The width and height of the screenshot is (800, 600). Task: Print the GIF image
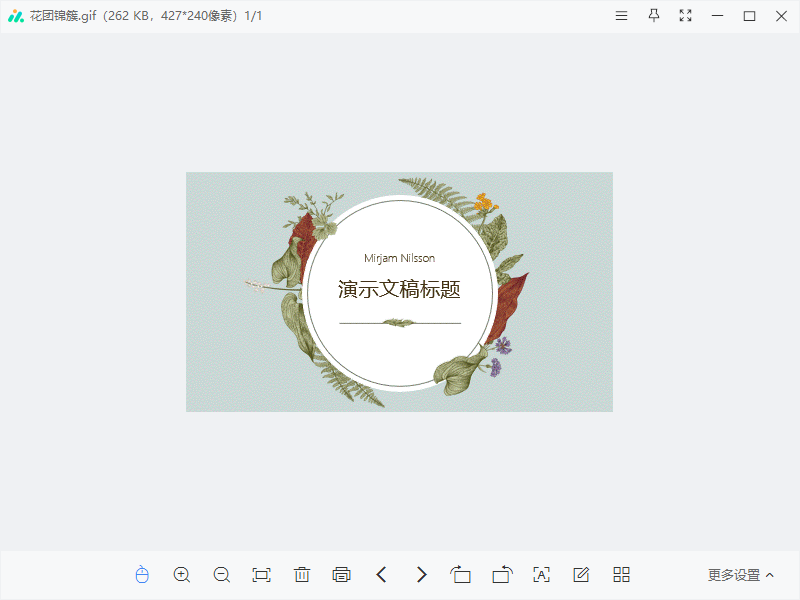(x=341, y=575)
